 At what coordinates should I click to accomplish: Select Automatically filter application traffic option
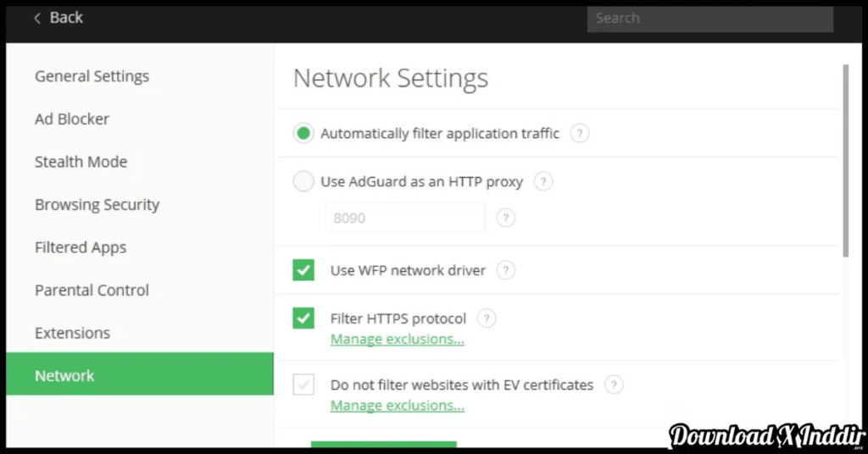(303, 133)
